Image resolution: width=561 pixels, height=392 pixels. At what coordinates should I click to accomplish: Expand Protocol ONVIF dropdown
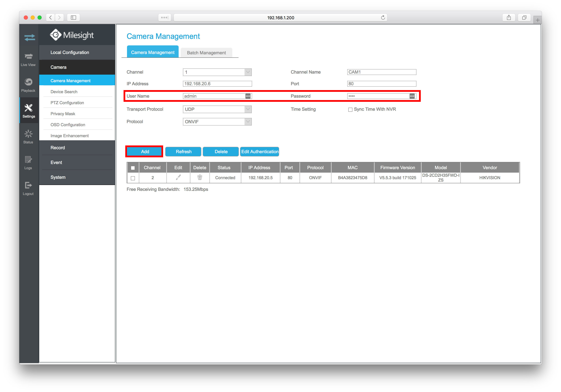pyautogui.click(x=248, y=122)
